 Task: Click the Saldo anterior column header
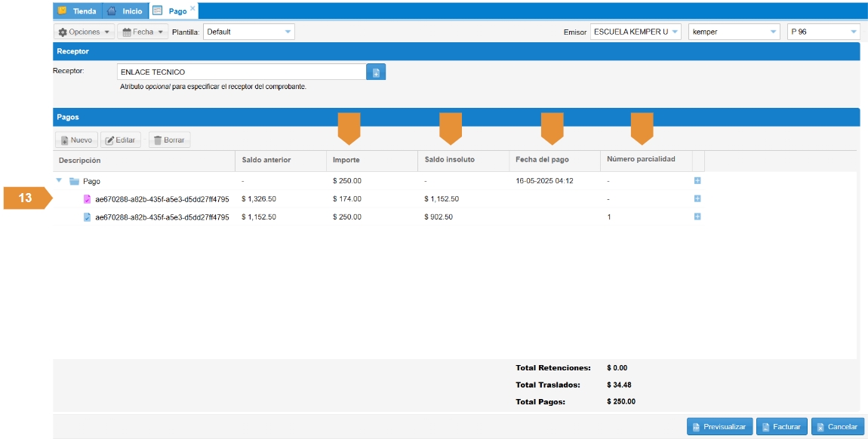click(x=282, y=161)
